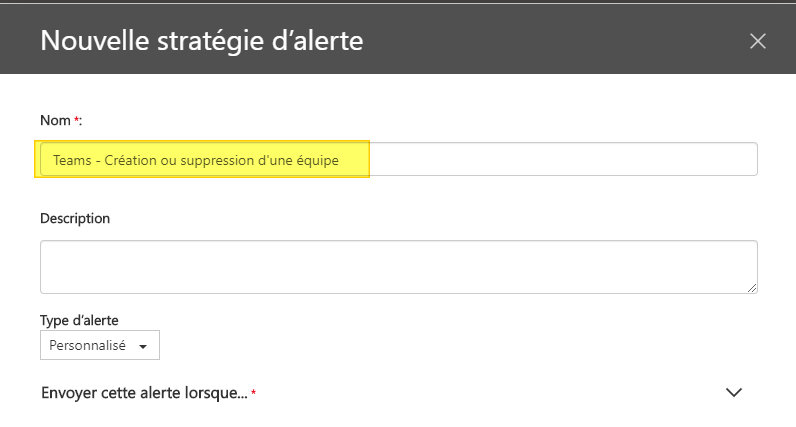
Task: Click the arrow of the Personnalisé dropdown
Action: pyautogui.click(x=143, y=346)
